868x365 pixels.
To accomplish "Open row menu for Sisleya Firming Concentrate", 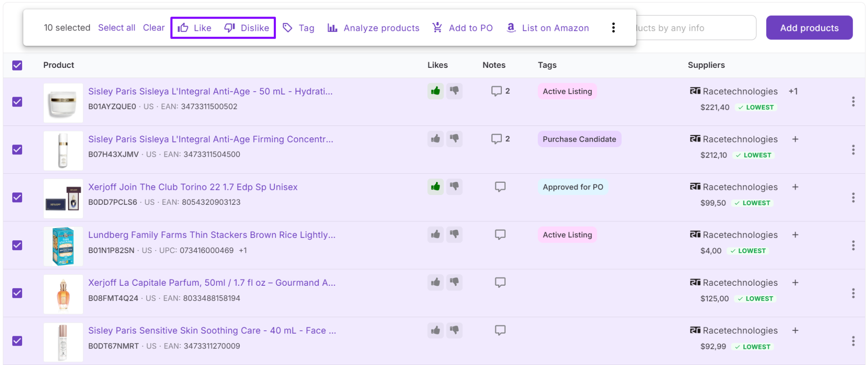I will coord(853,150).
